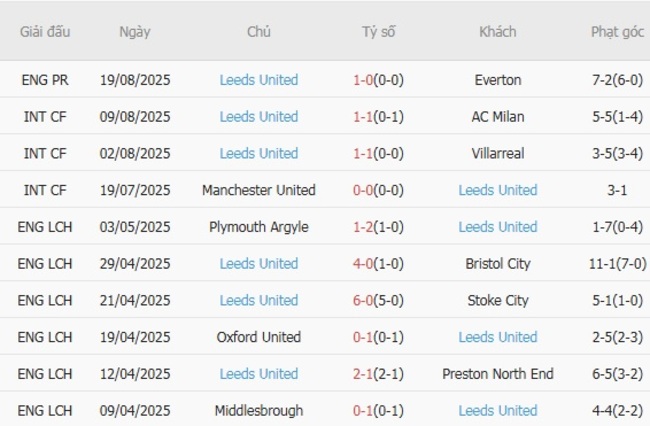
Task: Click the 'Phạt góc' column header
Action: [x=617, y=32]
